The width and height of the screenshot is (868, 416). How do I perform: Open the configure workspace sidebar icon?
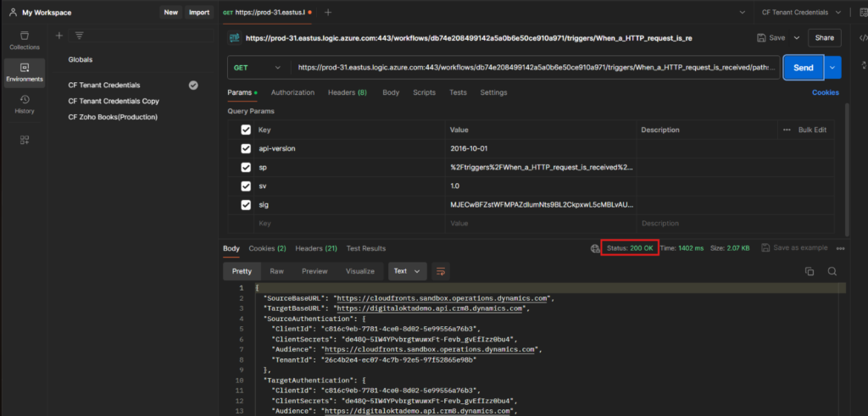25,140
